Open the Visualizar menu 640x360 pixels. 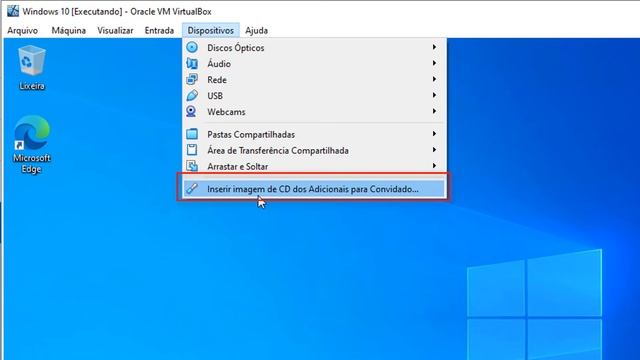pyautogui.click(x=115, y=31)
